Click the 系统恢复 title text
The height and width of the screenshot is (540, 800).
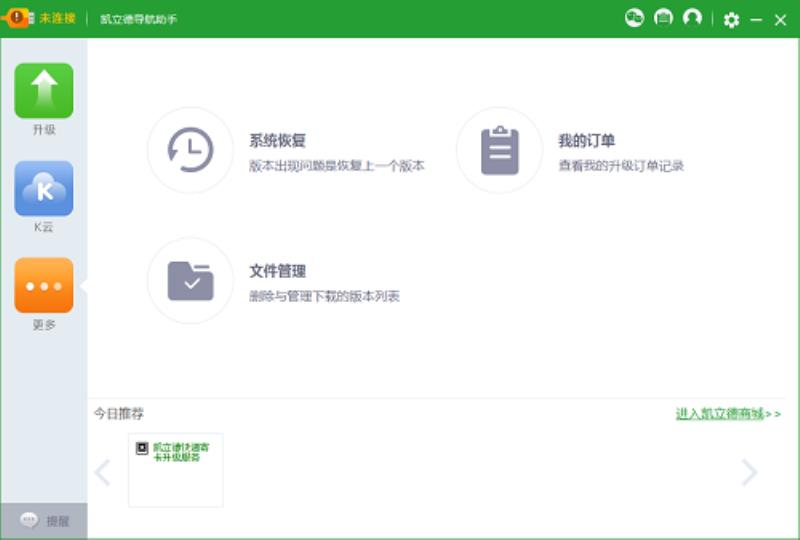(278, 140)
